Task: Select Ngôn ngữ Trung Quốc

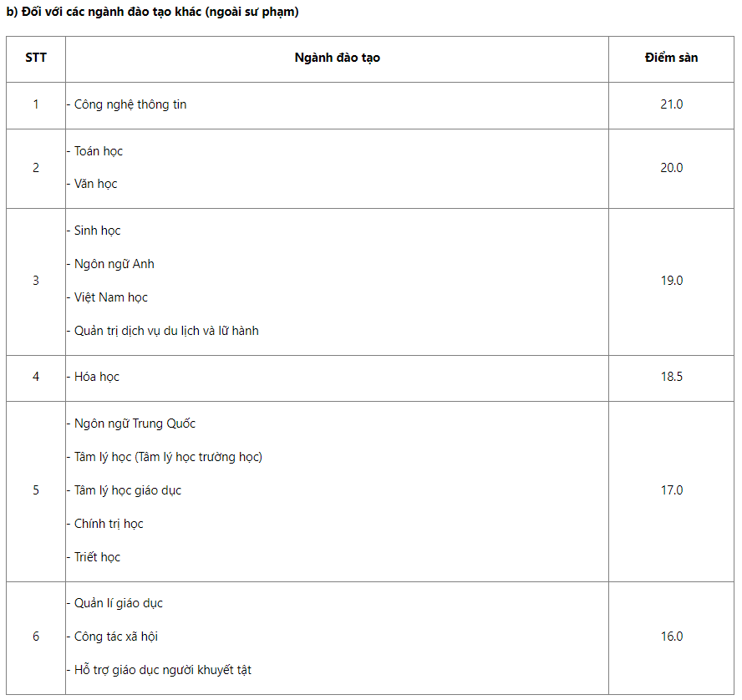Action: [x=135, y=424]
